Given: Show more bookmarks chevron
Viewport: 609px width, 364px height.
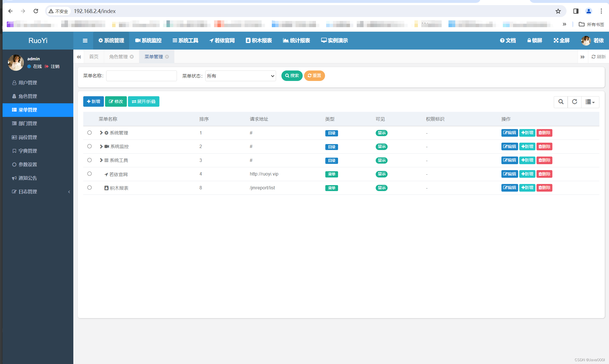Looking at the screenshot, I should click(x=564, y=24).
